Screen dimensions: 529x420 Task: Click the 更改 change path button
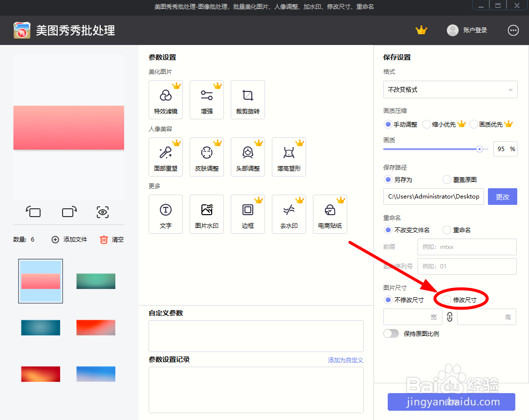(x=502, y=197)
